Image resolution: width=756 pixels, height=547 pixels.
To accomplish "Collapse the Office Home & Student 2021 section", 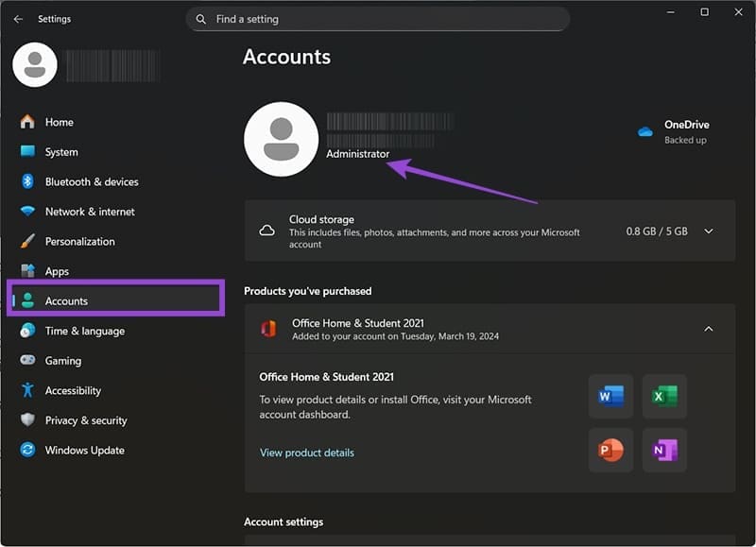I will (x=708, y=329).
